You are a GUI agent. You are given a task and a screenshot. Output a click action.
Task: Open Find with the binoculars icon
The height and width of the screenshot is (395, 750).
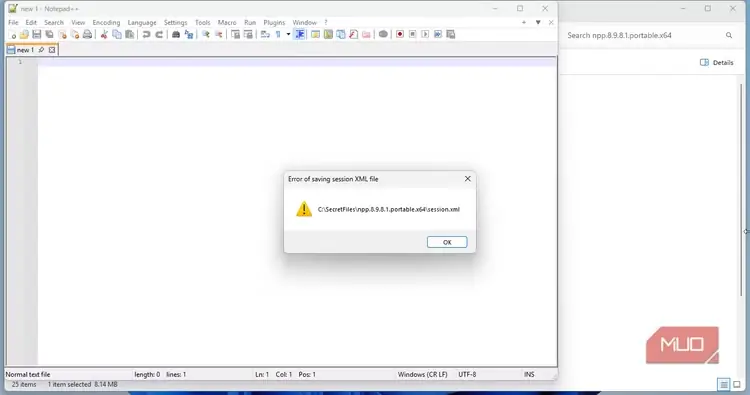click(x=176, y=34)
